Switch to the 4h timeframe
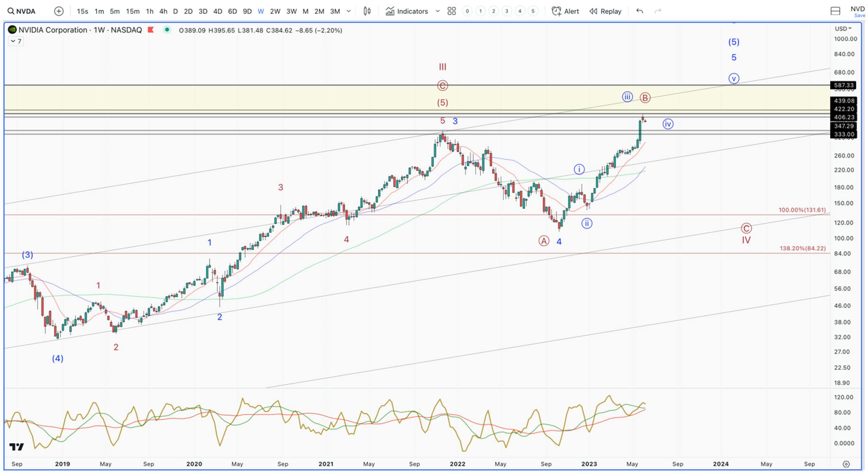The width and height of the screenshot is (868, 474). click(x=163, y=11)
